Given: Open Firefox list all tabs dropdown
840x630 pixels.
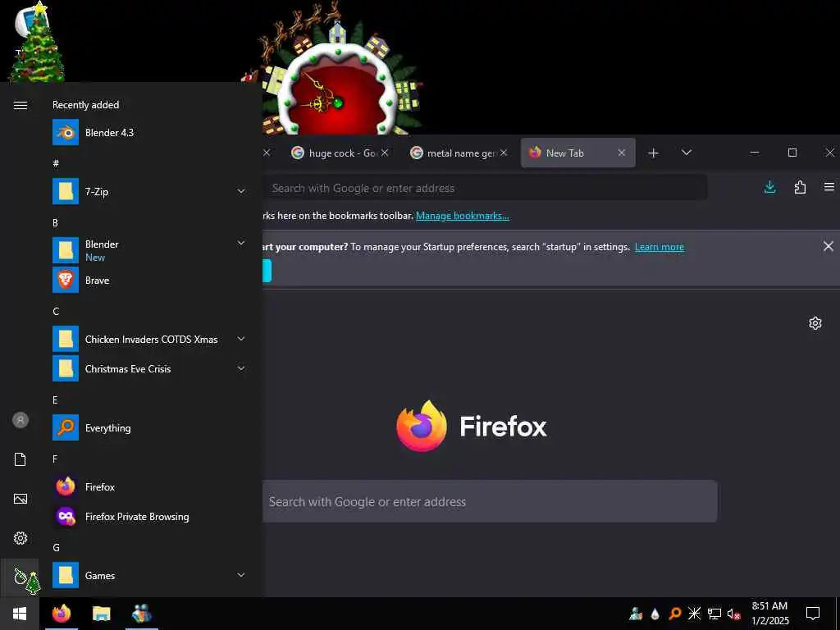Looking at the screenshot, I should pos(687,153).
